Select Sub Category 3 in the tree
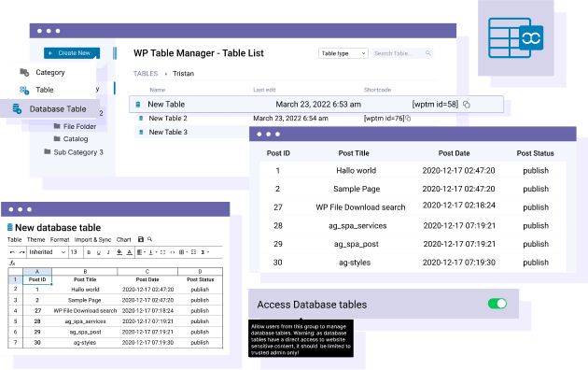The height and width of the screenshot is (370, 588). pos(78,152)
